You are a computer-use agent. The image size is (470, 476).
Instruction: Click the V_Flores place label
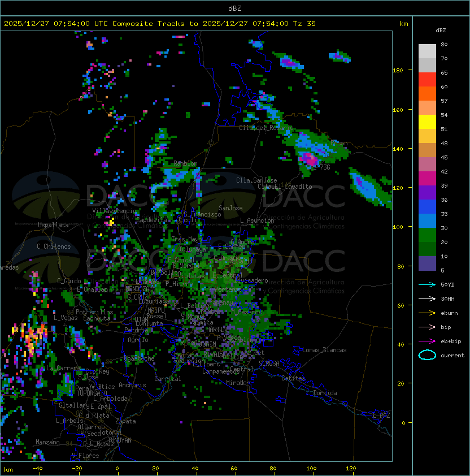click(85, 456)
